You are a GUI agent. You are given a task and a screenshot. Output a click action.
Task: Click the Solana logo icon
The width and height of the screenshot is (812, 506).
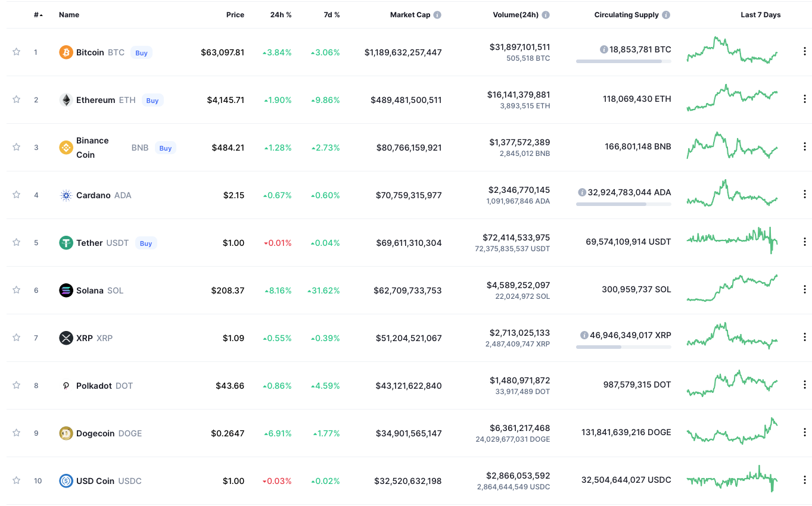coord(66,291)
